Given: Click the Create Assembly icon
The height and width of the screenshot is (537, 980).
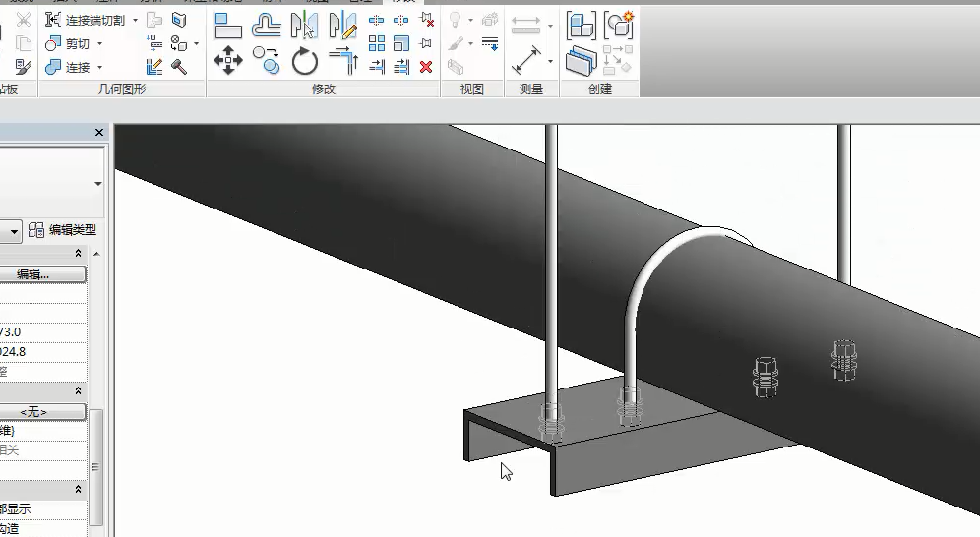Looking at the screenshot, I should pos(581,25).
